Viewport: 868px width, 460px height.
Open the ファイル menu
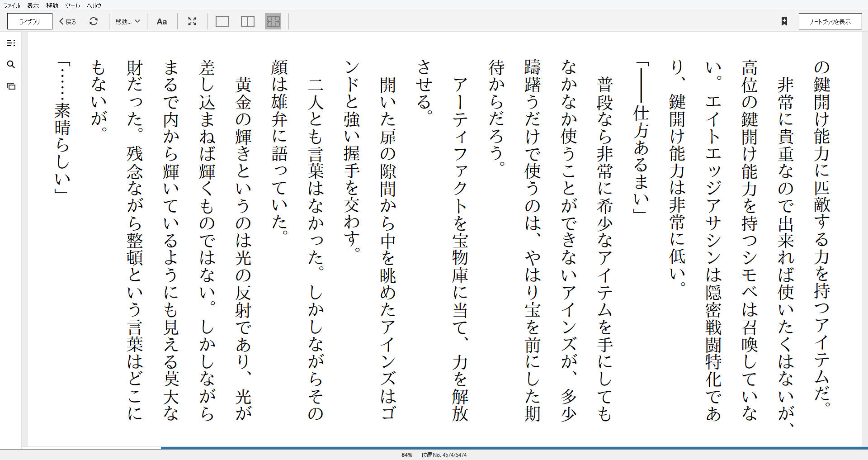click(12, 5)
